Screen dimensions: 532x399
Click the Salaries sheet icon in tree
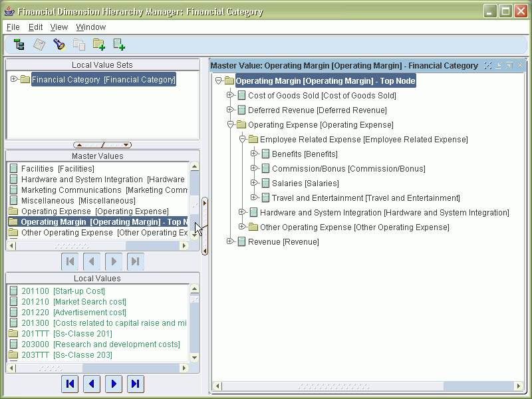click(x=265, y=183)
